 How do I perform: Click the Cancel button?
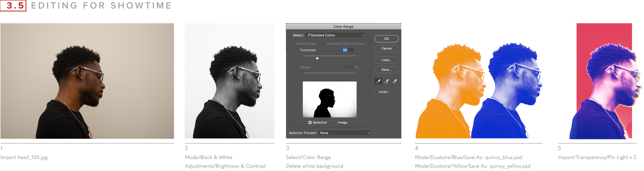(387, 48)
